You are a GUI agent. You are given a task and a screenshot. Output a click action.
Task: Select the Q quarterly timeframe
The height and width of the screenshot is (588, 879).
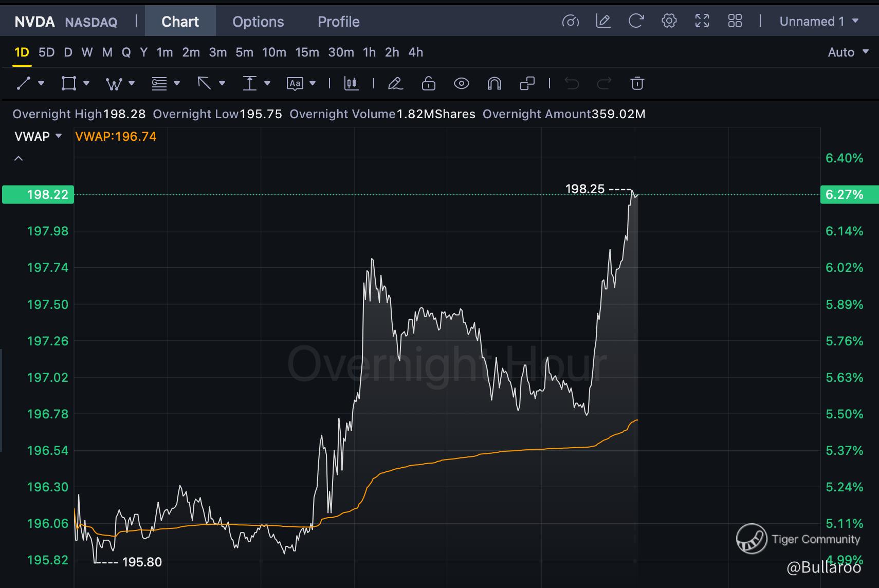point(126,52)
